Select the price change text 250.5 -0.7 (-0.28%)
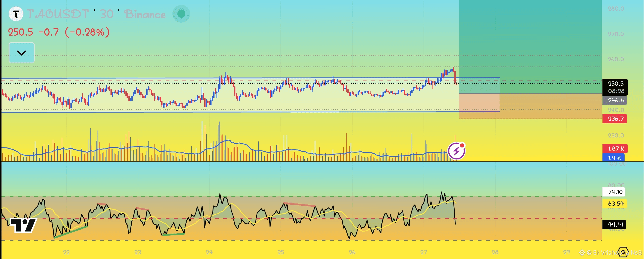This screenshot has width=644, height=259. pos(59,32)
